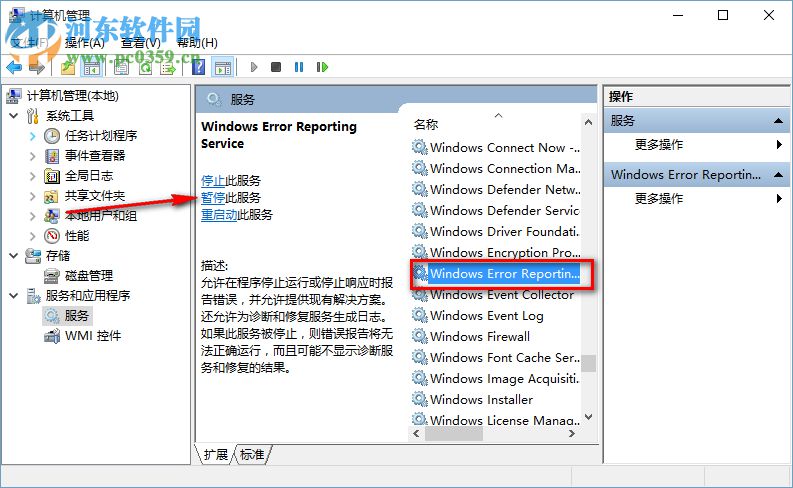The width and height of the screenshot is (793, 488).
Task: Select WMI 控件 in the tree
Action: [93, 336]
